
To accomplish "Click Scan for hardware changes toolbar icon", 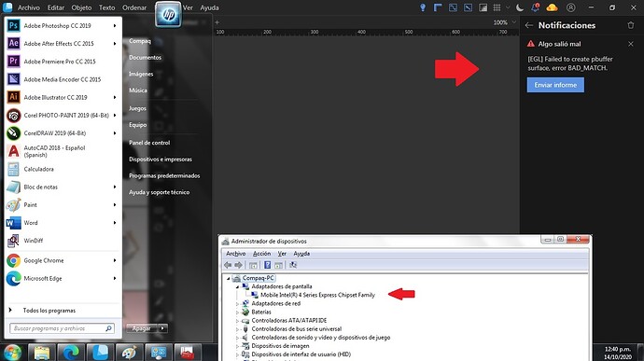I will point(293,265).
